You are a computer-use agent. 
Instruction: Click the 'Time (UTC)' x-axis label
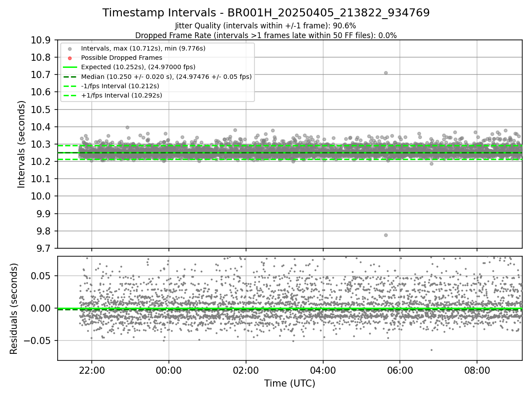coord(289,383)
